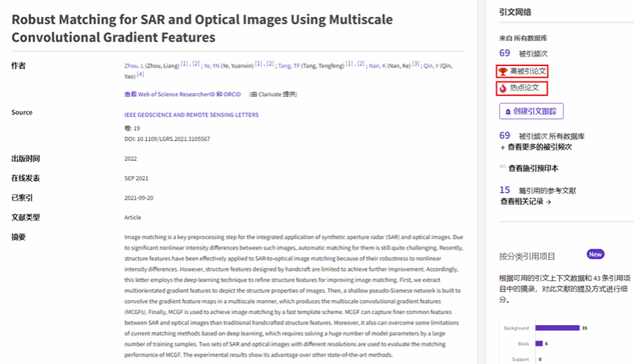View Web of Science ResearcherID and ORCID
This screenshot has height=364, width=634.
coord(183,94)
